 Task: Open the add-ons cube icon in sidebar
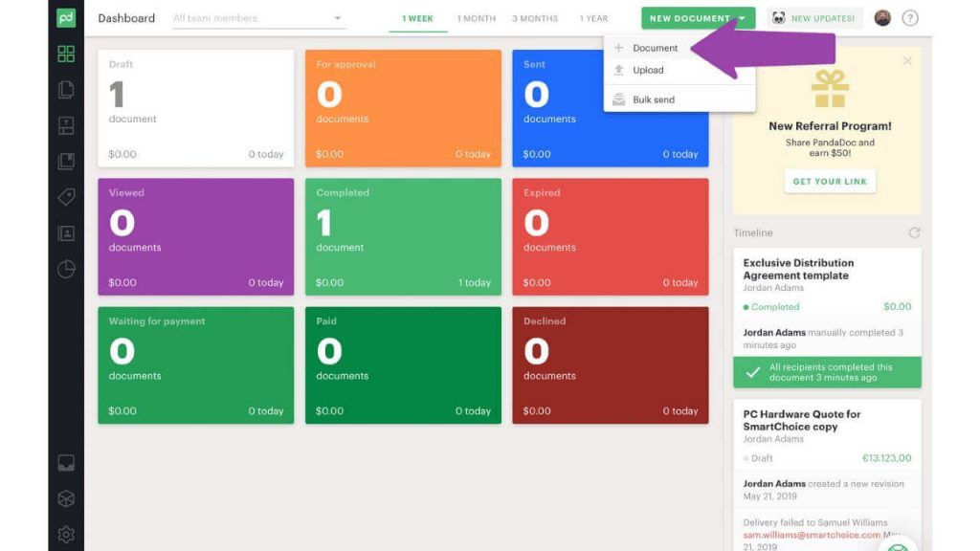tap(66, 498)
